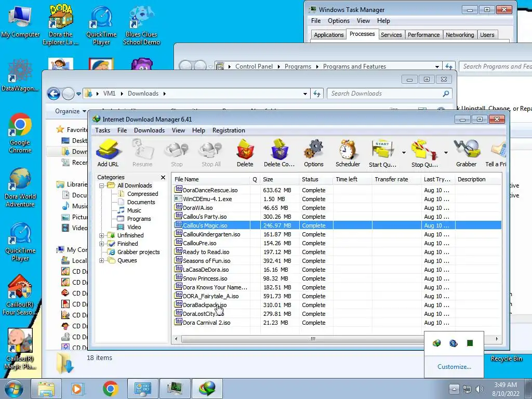Click the Delete toolbar icon in IDM
Screen dimensions: 532x399
tap(245, 153)
